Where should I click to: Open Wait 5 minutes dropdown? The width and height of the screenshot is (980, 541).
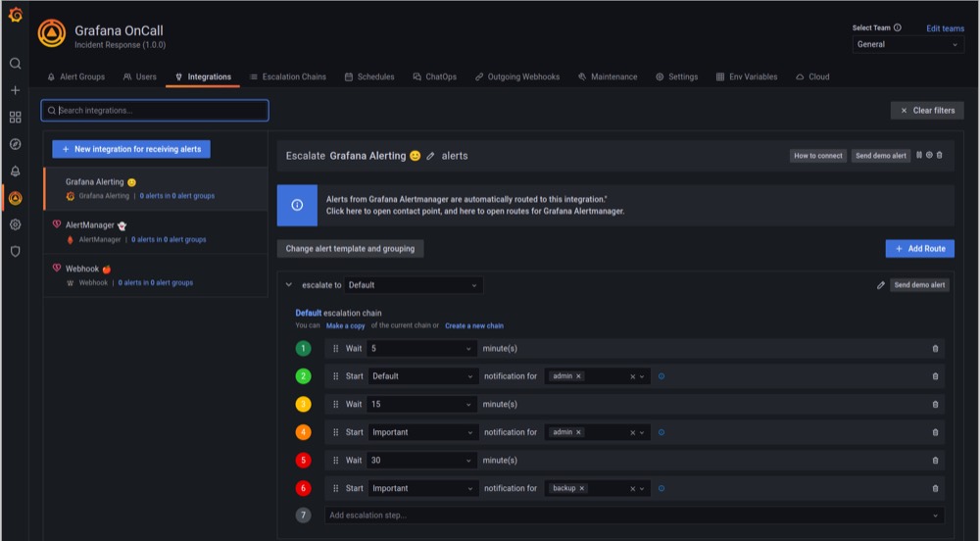(420, 349)
